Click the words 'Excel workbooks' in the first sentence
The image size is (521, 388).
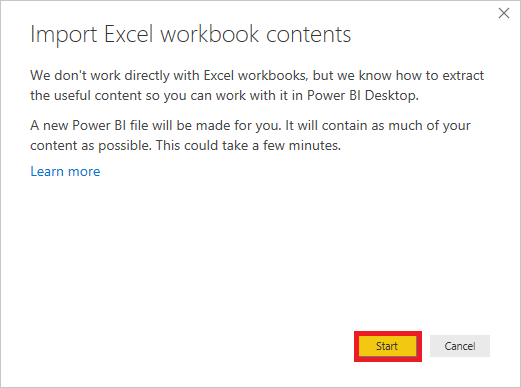tap(255, 76)
